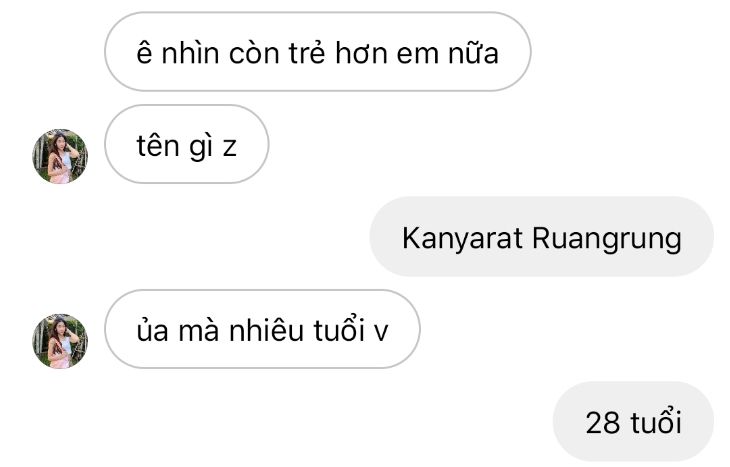Click the word "nhiêu" in the received message
This screenshot has width=730, height=467.
[266, 330]
